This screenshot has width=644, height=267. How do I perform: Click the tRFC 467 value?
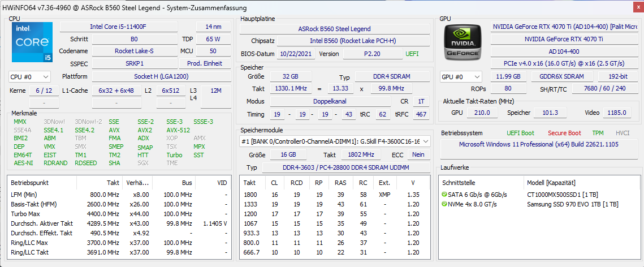click(x=421, y=114)
